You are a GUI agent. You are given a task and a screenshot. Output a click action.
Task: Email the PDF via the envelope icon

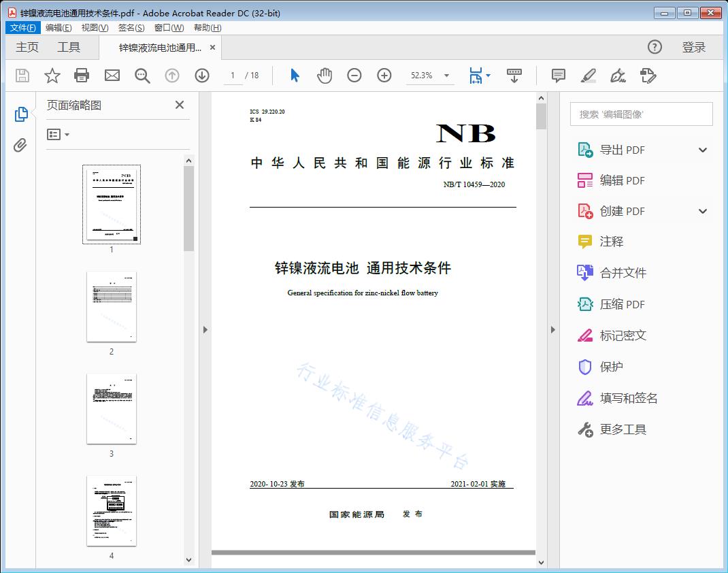(x=112, y=76)
